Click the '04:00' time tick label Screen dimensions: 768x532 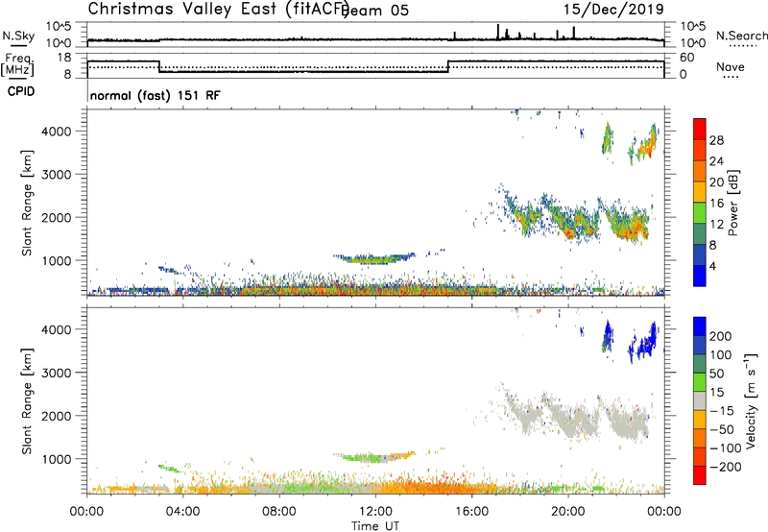[183, 512]
